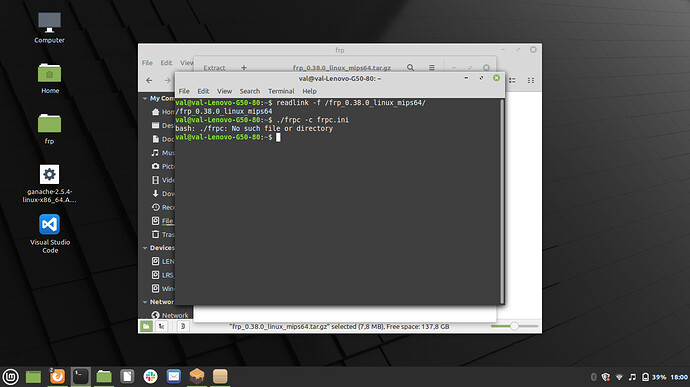Open the terminal View menu
This screenshot has width=690, height=387.
pyautogui.click(x=224, y=91)
